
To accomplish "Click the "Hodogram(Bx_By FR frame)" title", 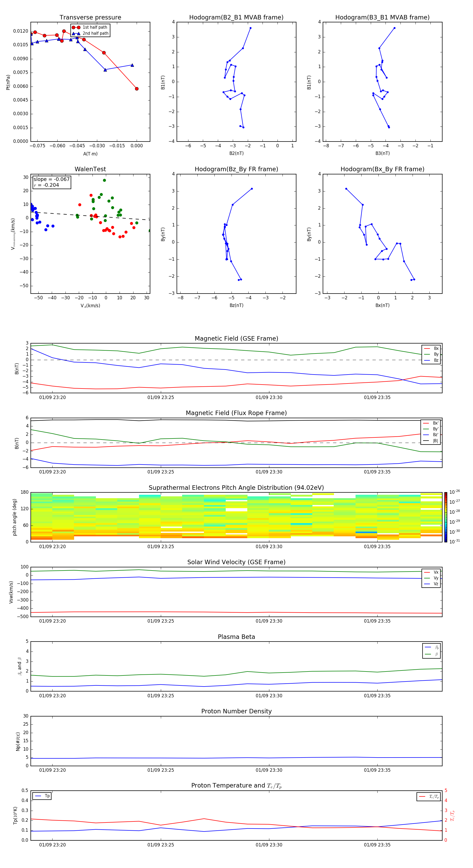I will (382, 169).
